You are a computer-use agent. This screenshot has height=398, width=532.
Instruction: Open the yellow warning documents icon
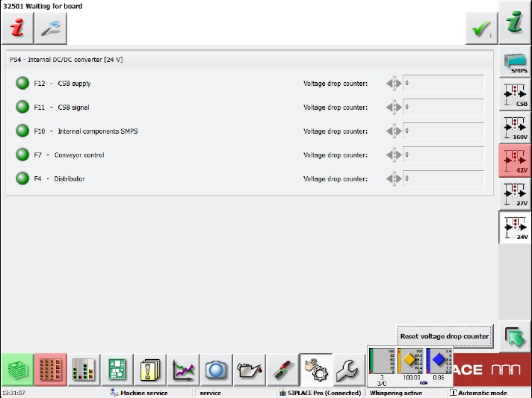(x=150, y=370)
